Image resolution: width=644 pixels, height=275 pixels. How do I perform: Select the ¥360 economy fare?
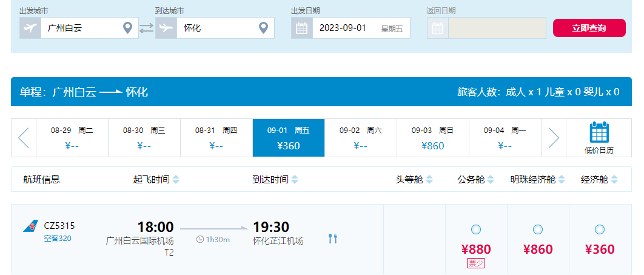[x=600, y=229]
